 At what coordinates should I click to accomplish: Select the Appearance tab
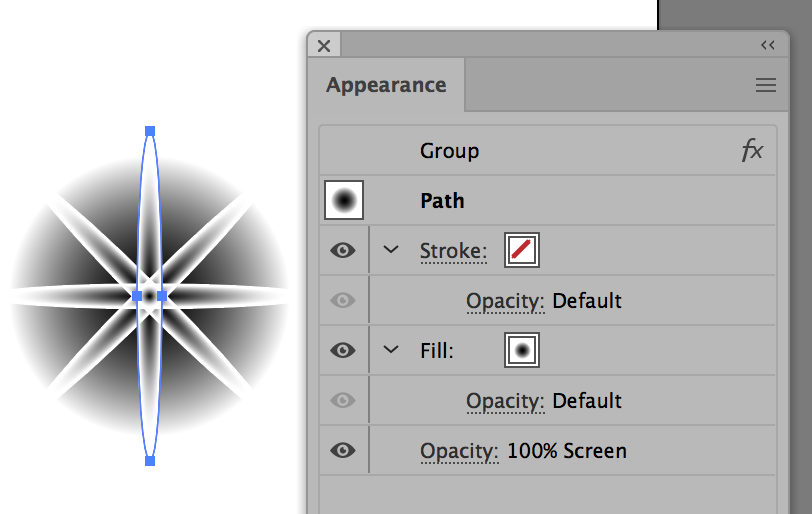(x=386, y=85)
